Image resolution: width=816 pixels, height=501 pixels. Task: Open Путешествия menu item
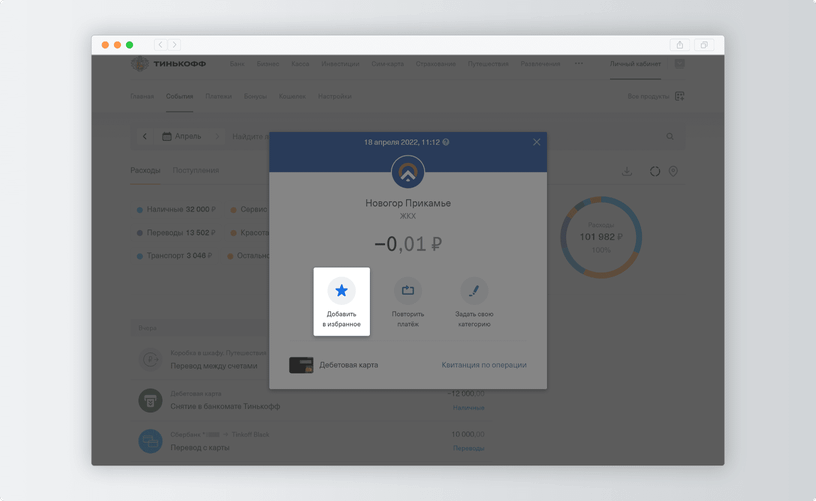tap(488, 64)
